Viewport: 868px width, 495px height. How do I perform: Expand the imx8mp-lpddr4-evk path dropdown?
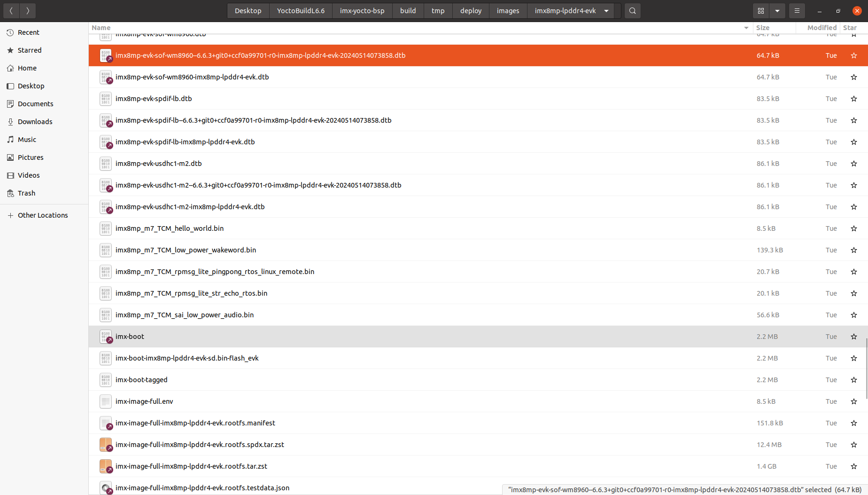pos(606,10)
